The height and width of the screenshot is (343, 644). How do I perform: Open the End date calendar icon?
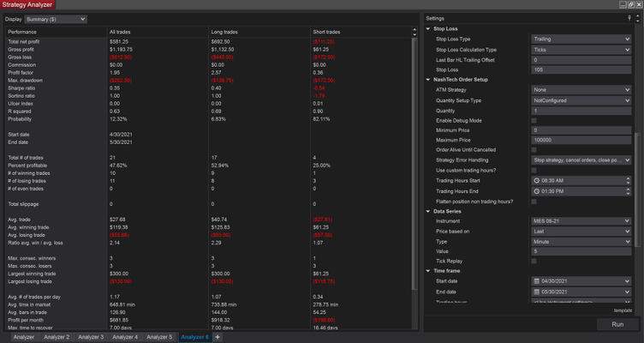click(536, 291)
